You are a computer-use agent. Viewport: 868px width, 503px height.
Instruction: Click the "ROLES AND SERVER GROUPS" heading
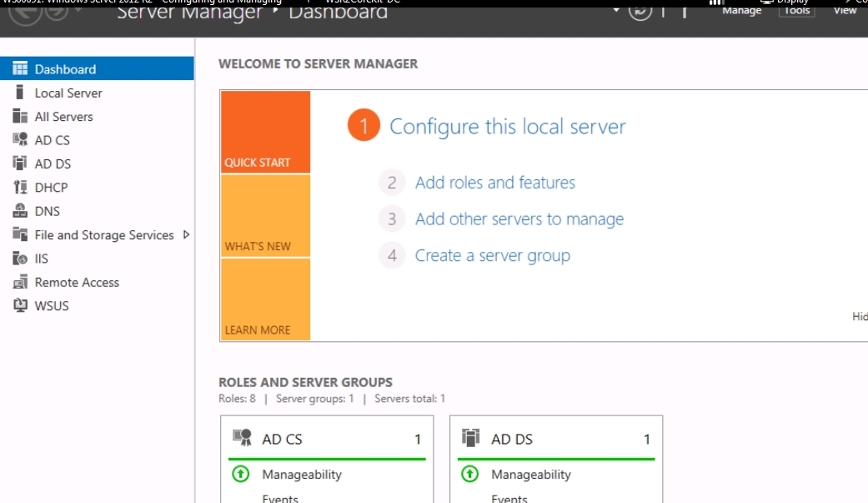tap(305, 382)
